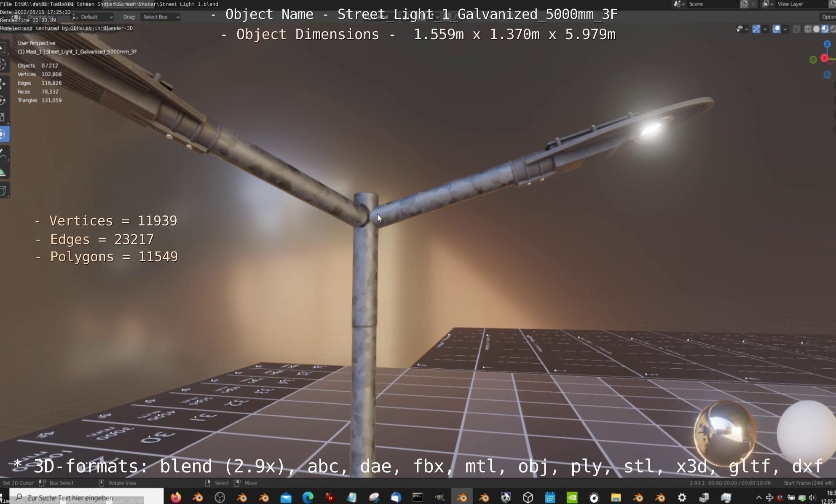
Task: Click the green negative Y axis circle
Action: pos(813,60)
